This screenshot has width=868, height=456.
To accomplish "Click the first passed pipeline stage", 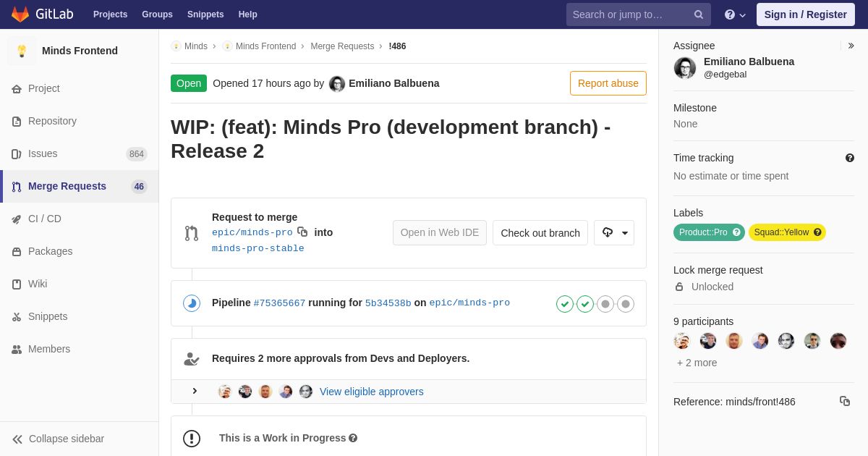I will tap(565, 304).
